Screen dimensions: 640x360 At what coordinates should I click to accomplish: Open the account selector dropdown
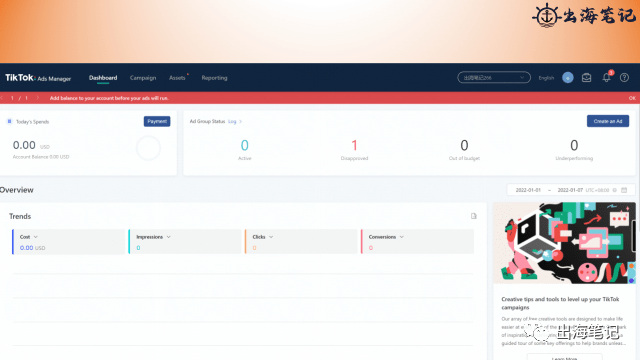(494, 78)
